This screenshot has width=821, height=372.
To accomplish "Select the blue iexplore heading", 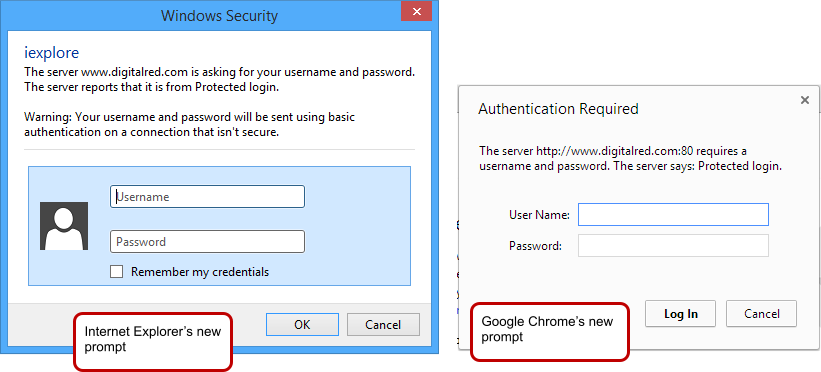I will 52,52.
